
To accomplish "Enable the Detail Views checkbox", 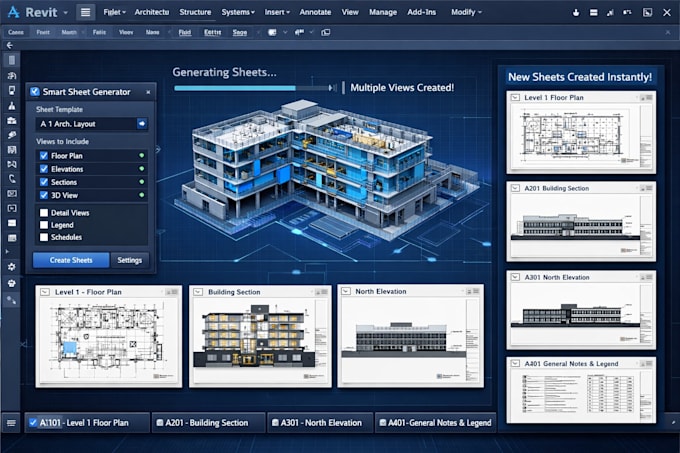I will 44,212.
